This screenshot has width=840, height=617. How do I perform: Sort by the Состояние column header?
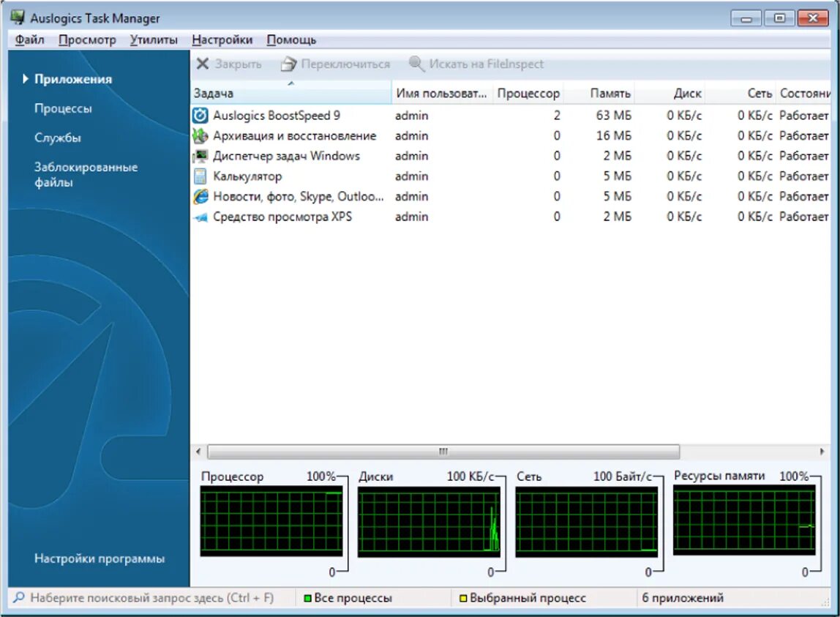click(803, 93)
